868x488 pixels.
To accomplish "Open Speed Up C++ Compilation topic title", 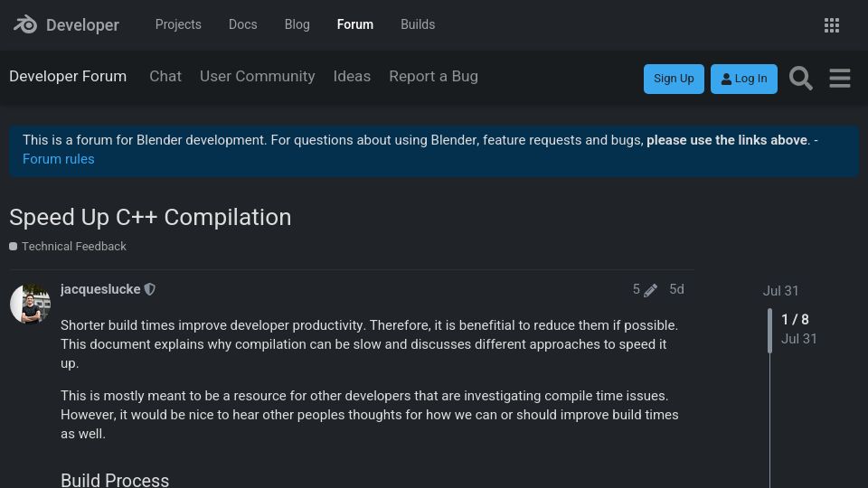I will pyautogui.click(x=151, y=218).
